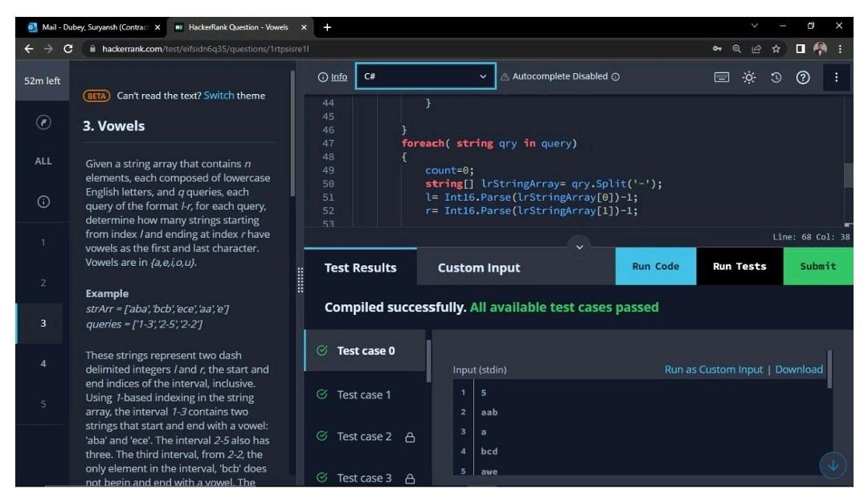Select the Test Results tab
This screenshot has height=498, width=868.
pos(360,267)
